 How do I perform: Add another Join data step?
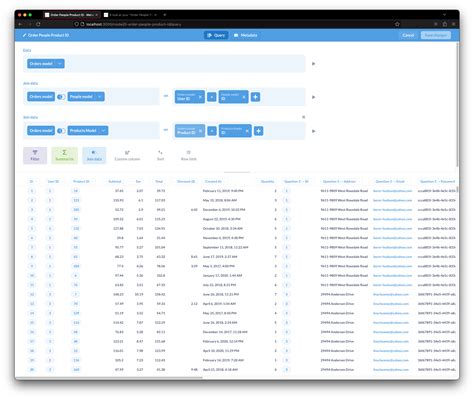(x=94, y=155)
